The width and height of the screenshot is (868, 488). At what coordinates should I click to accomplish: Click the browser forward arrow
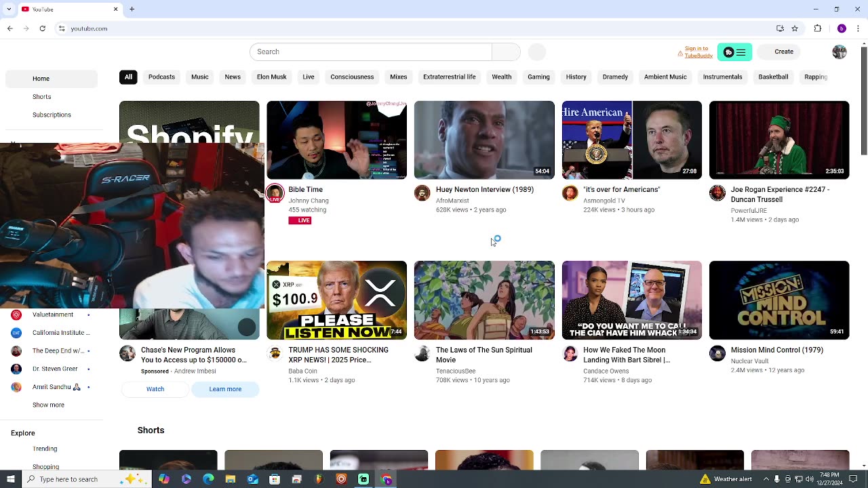(26, 28)
